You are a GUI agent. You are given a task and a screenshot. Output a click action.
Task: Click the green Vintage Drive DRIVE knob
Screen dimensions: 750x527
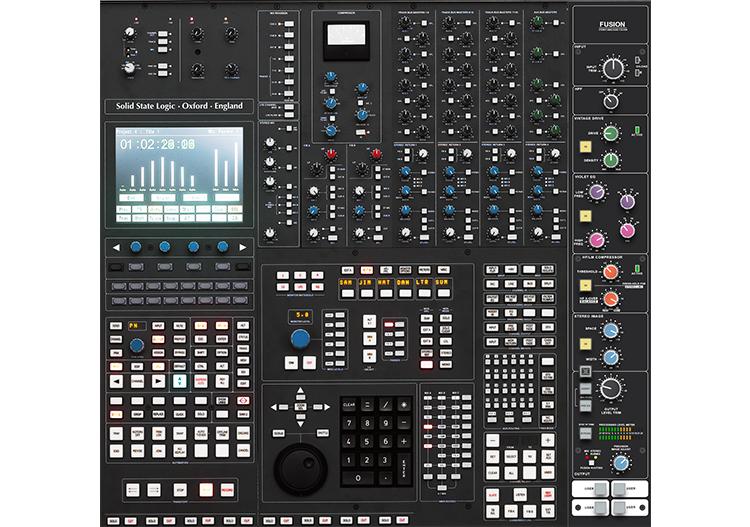tap(610, 133)
